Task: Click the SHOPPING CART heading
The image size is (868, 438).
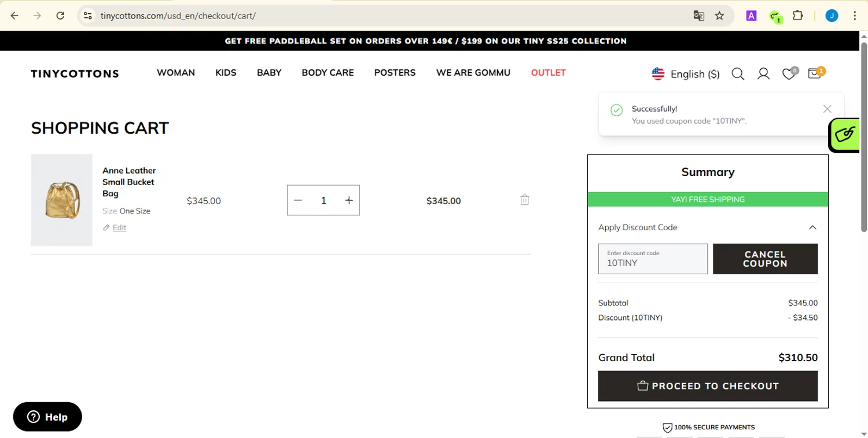Action: point(100,128)
